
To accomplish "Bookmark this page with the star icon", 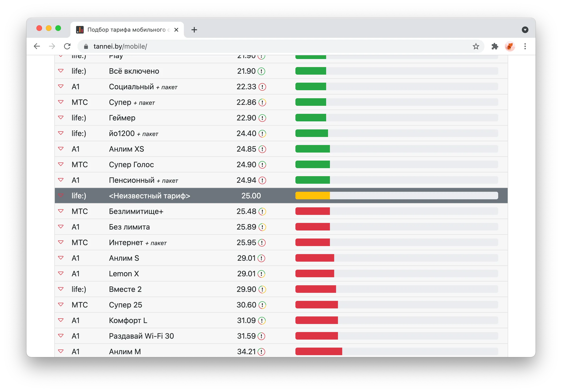I will pyautogui.click(x=476, y=46).
